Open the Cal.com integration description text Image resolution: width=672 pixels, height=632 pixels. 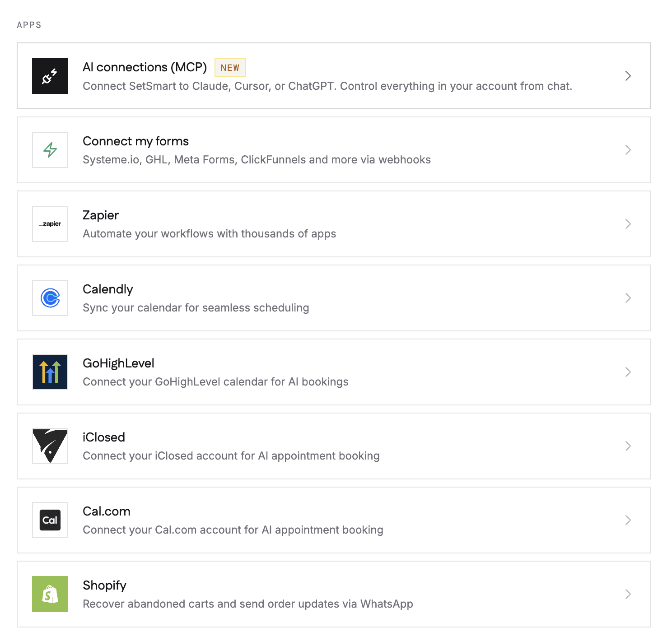point(233,530)
